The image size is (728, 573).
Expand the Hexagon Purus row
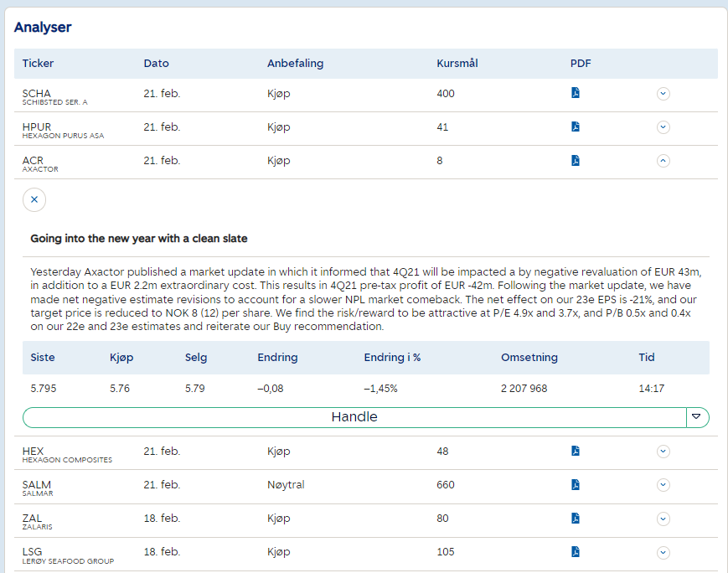[663, 127]
